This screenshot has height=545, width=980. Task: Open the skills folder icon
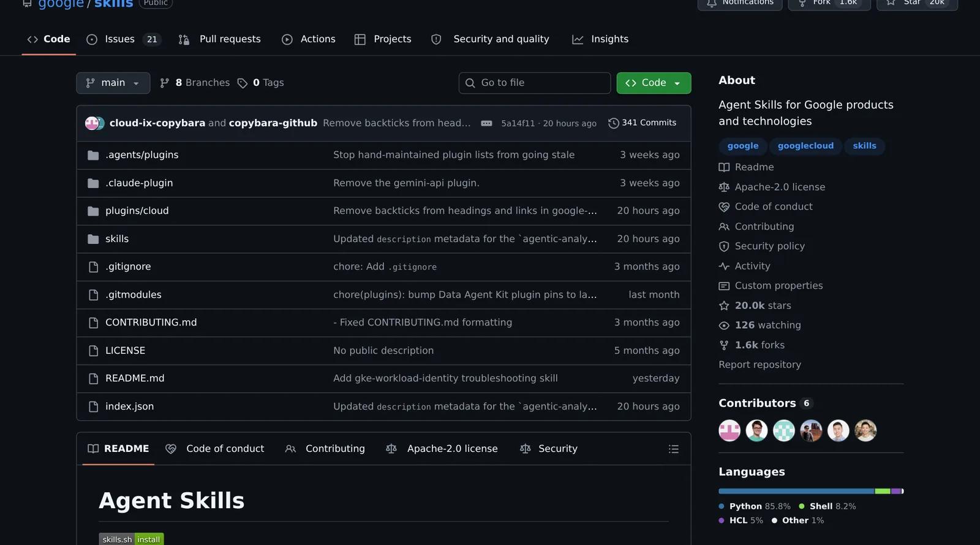pyautogui.click(x=93, y=239)
